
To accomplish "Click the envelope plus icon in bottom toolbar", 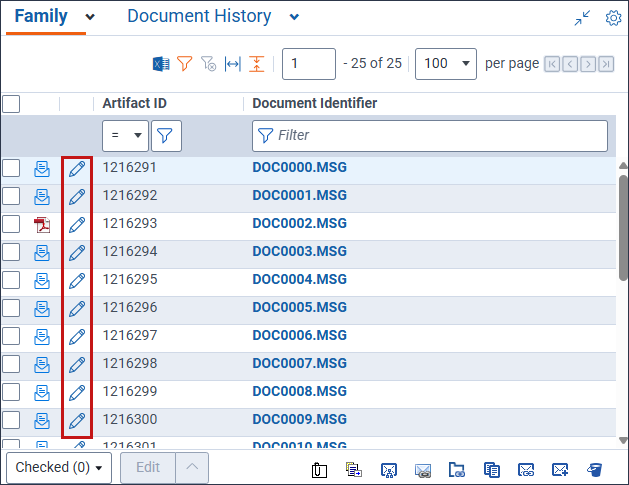I will click(x=560, y=469).
